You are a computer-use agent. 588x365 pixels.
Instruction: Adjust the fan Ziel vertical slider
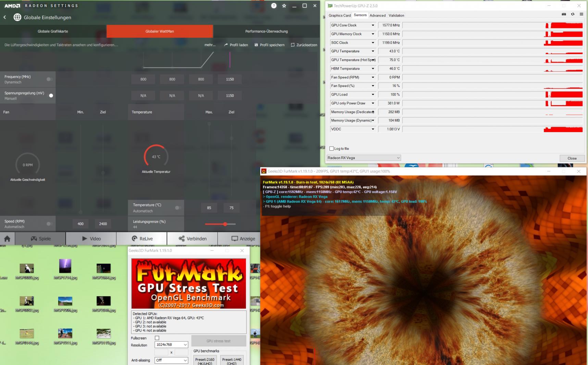click(x=103, y=168)
